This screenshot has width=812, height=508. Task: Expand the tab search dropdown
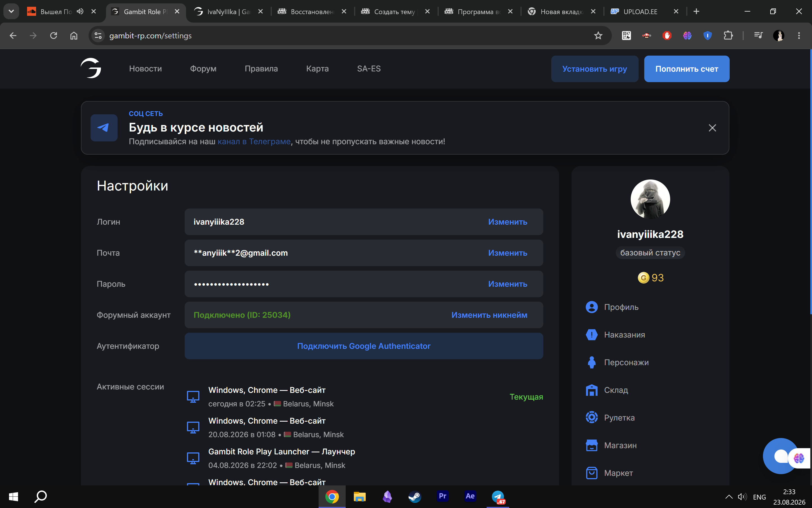pos(11,11)
